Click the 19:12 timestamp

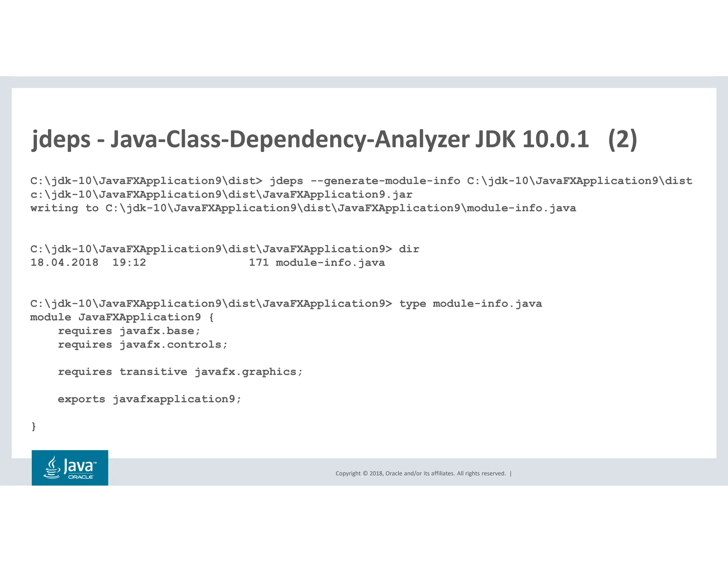point(129,263)
